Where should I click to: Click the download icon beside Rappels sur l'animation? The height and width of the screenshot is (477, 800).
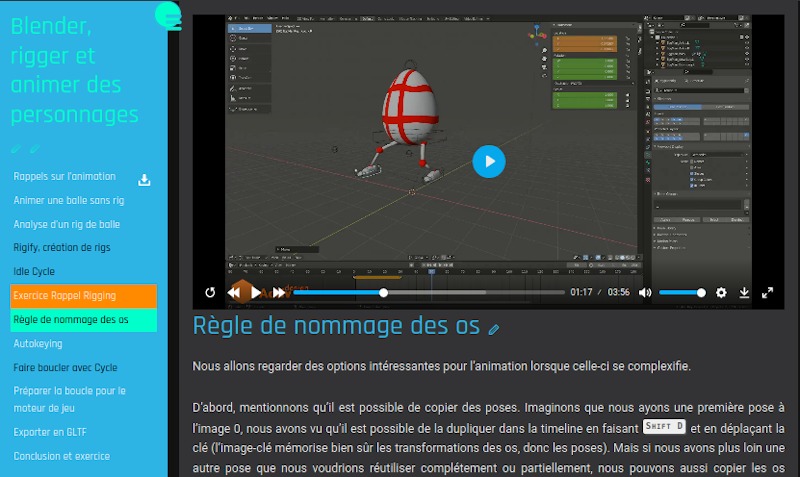[x=144, y=180]
